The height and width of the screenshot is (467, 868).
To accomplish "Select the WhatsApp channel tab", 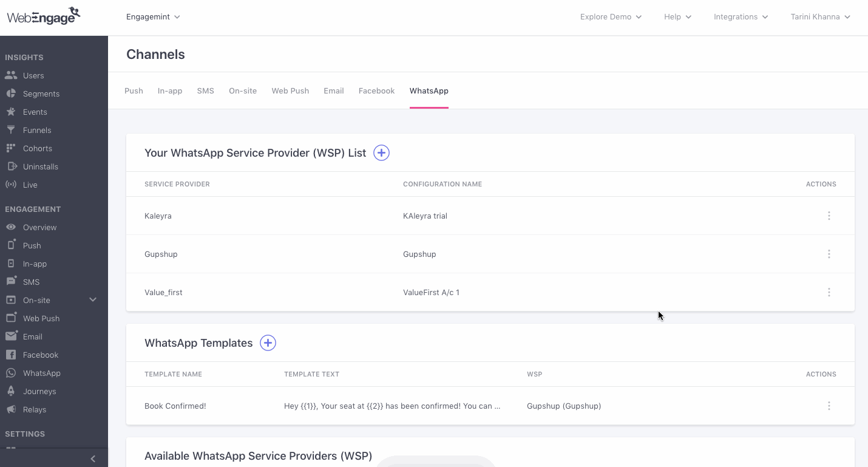I will coord(429,91).
